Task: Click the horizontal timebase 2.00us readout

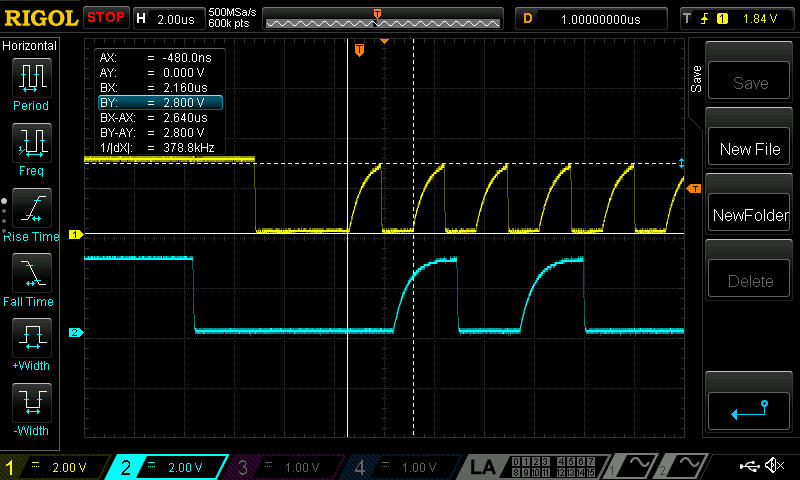Action: click(x=176, y=19)
